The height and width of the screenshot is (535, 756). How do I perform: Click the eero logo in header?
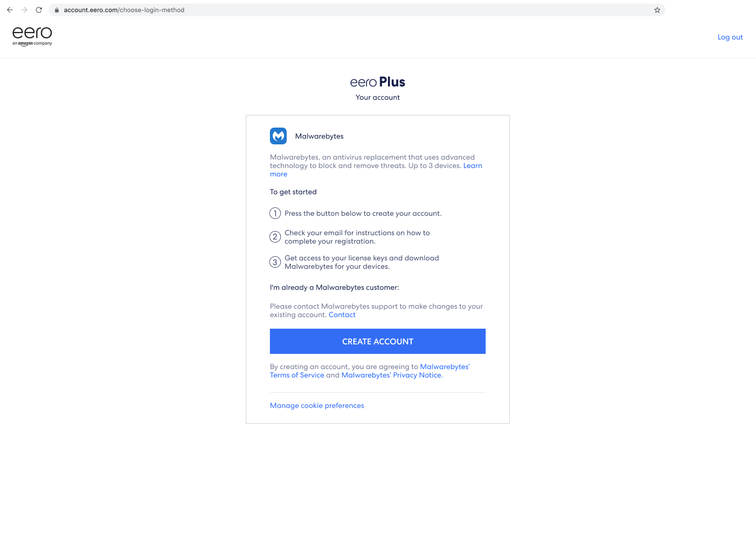(x=32, y=36)
